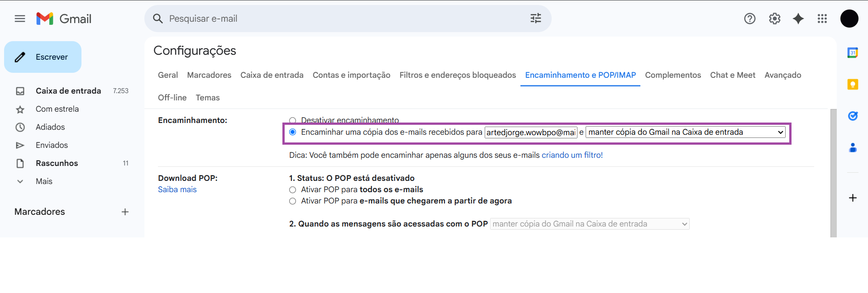Image resolution: width=868 pixels, height=293 pixels.
Task: Create a new label with plus icon
Action: tap(125, 212)
